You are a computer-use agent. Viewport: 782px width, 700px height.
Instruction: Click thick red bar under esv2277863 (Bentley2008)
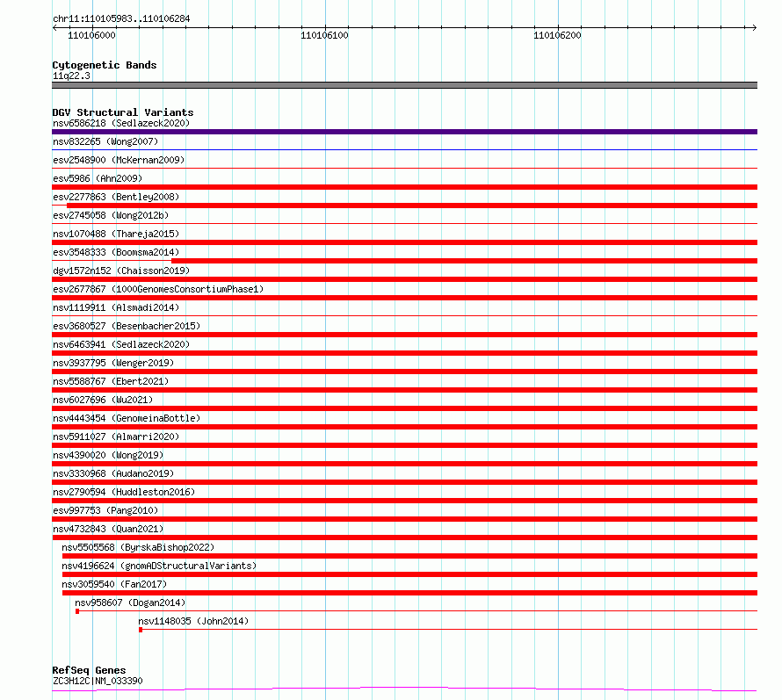point(412,206)
